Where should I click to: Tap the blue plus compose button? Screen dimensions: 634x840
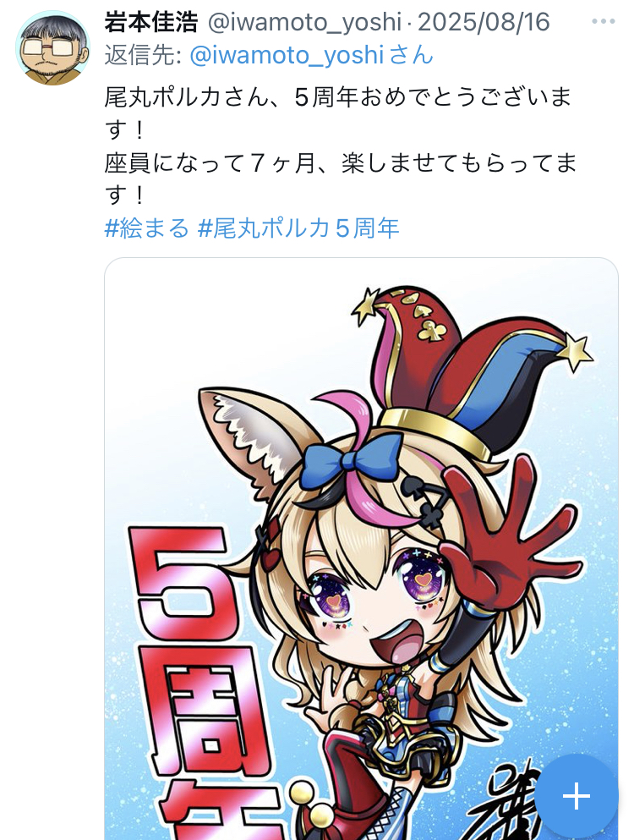point(577,796)
